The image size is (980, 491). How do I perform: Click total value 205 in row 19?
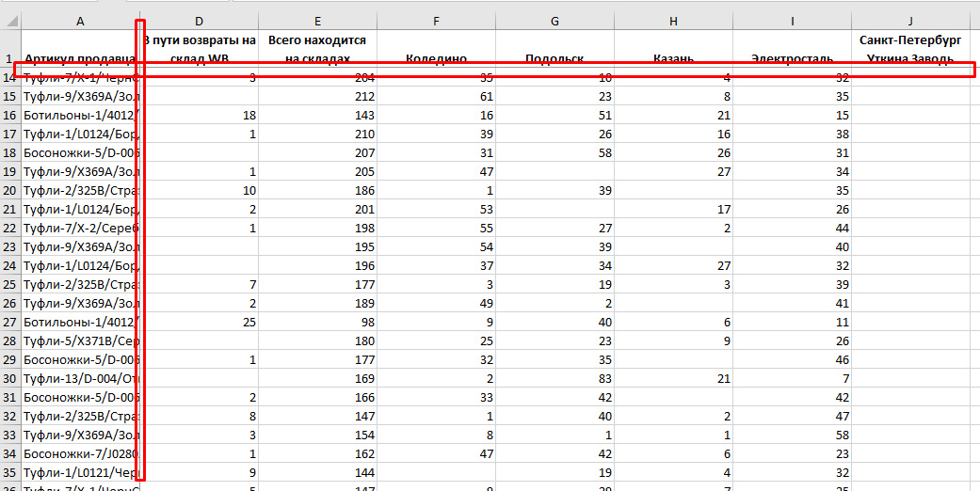(x=317, y=171)
